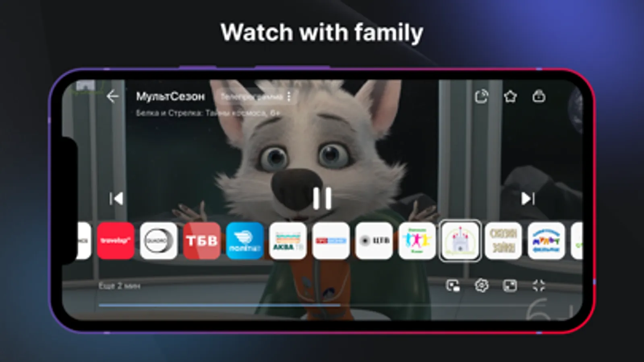Tap the lock icon at top right
Image resolution: width=644 pixels, height=362 pixels.
coord(539,96)
